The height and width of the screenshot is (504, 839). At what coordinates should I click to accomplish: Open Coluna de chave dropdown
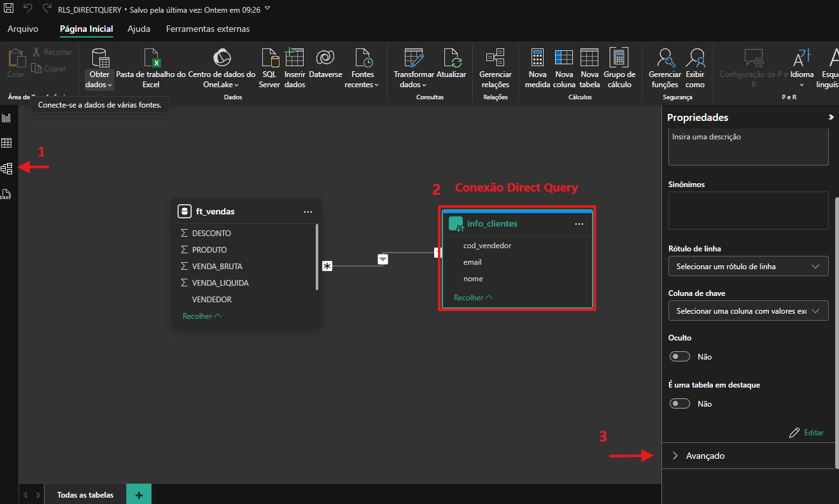tap(748, 311)
